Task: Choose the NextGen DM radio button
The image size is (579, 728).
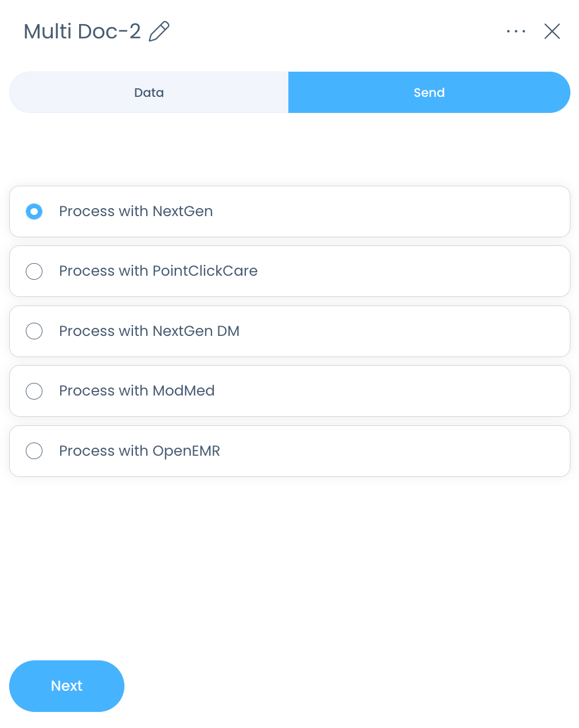Action: (x=34, y=331)
